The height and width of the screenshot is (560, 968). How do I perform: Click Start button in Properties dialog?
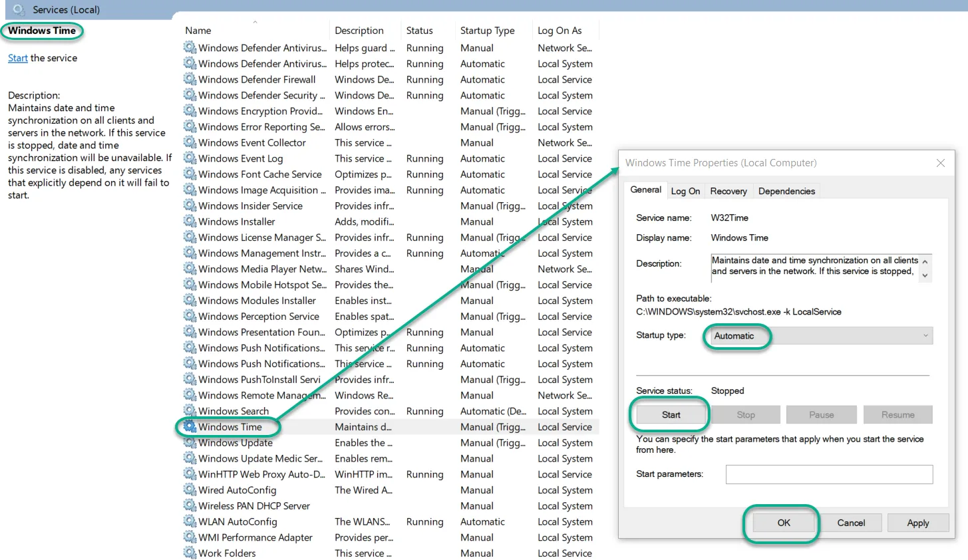[x=671, y=414]
